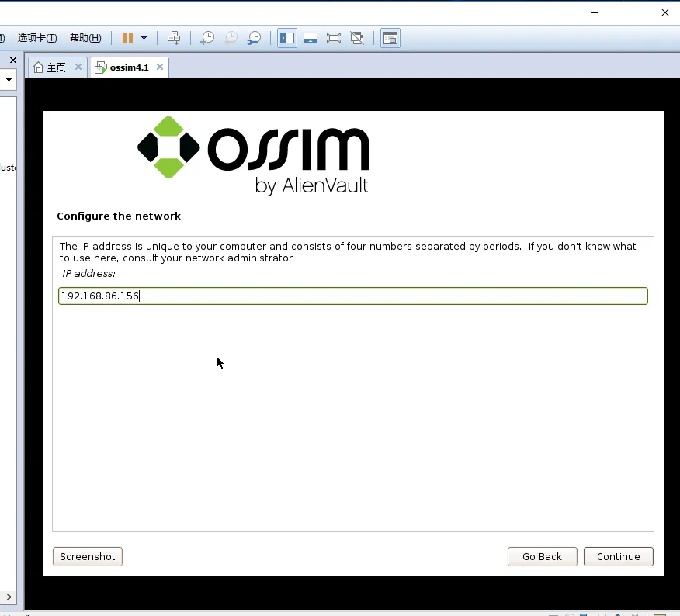This screenshot has height=616, width=680.
Task: Enter full screen mode
Action: click(334, 38)
